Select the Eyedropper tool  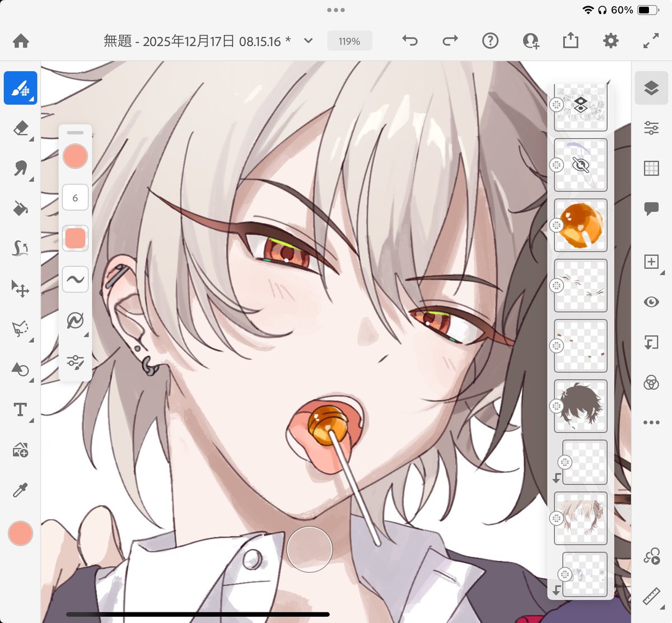pyautogui.click(x=20, y=490)
